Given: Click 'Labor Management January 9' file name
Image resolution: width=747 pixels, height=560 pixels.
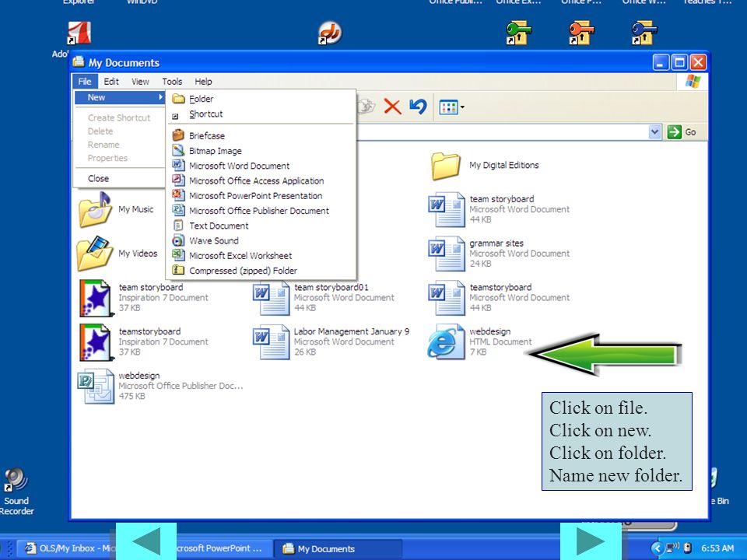Looking at the screenshot, I should (352, 331).
